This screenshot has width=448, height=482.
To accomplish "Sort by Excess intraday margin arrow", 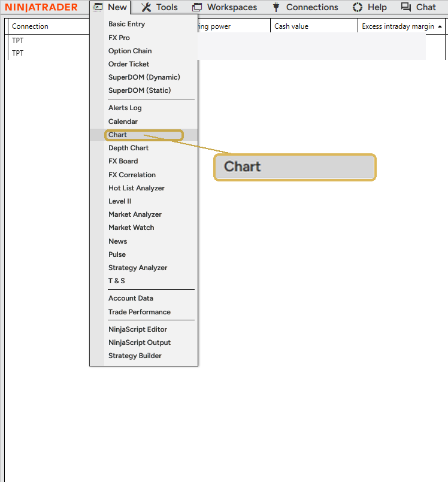I will pyautogui.click(x=440, y=26).
